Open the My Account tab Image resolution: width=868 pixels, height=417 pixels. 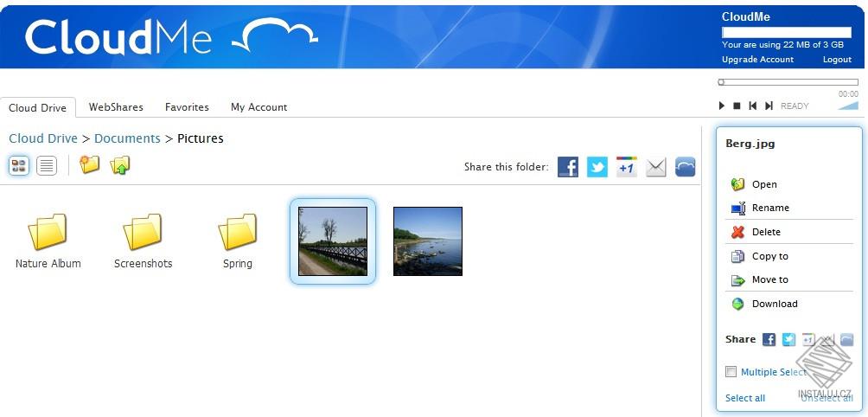coord(259,107)
